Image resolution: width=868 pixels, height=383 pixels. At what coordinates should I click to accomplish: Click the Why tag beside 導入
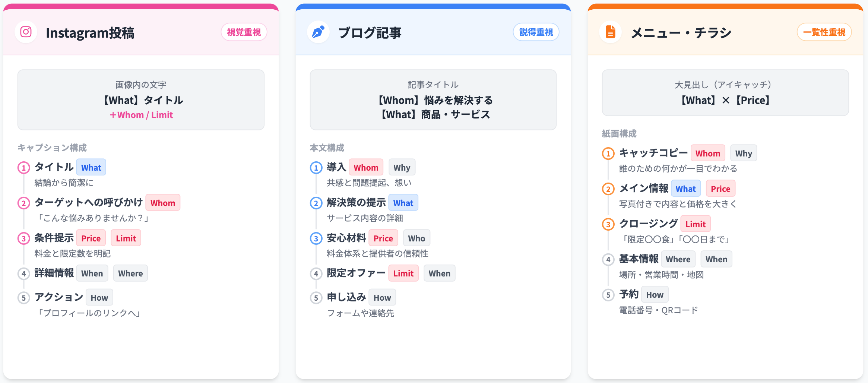402,168
